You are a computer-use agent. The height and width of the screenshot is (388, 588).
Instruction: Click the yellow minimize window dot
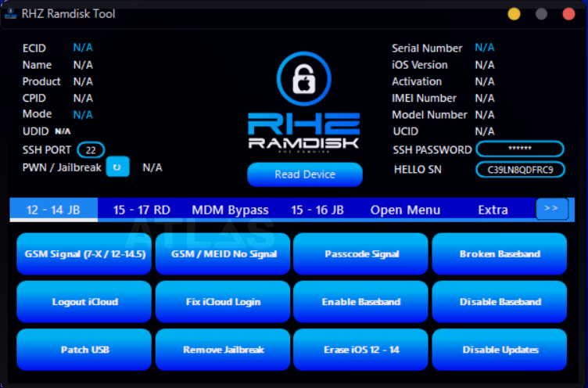pos(514,13)
